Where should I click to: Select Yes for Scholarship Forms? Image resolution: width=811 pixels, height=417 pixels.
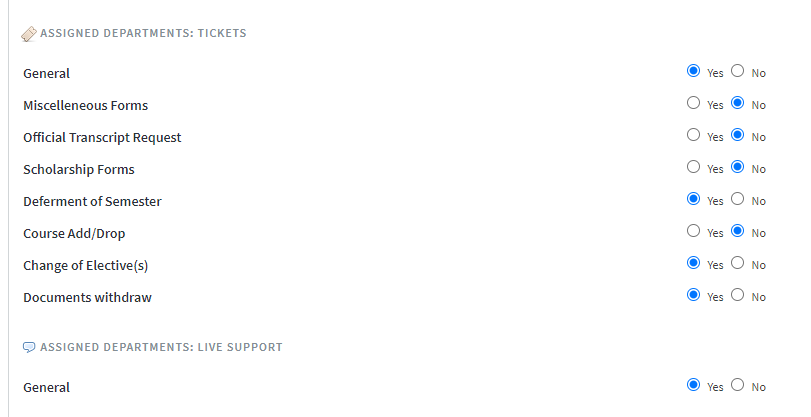pyautogui.click(x=693, y=167)
